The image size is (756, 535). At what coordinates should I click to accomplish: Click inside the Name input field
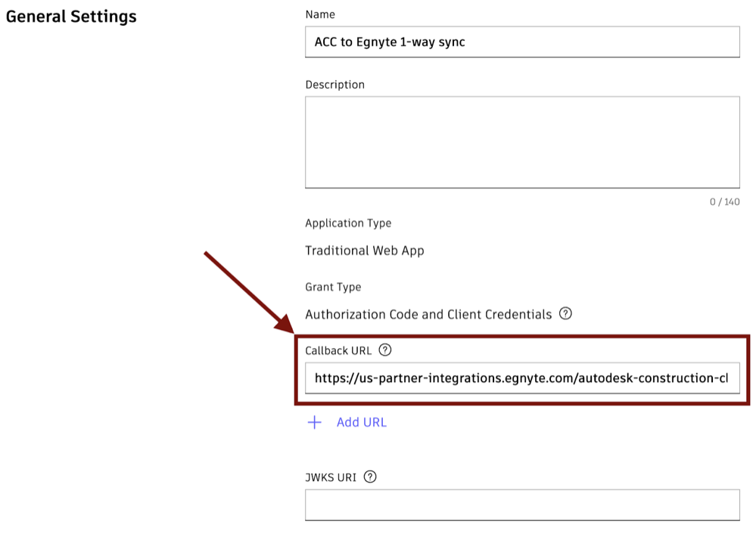tap(522, 42)
